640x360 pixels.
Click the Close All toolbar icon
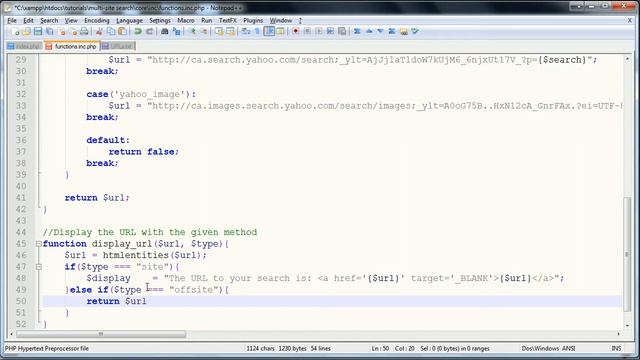click(x=73, y=31)
